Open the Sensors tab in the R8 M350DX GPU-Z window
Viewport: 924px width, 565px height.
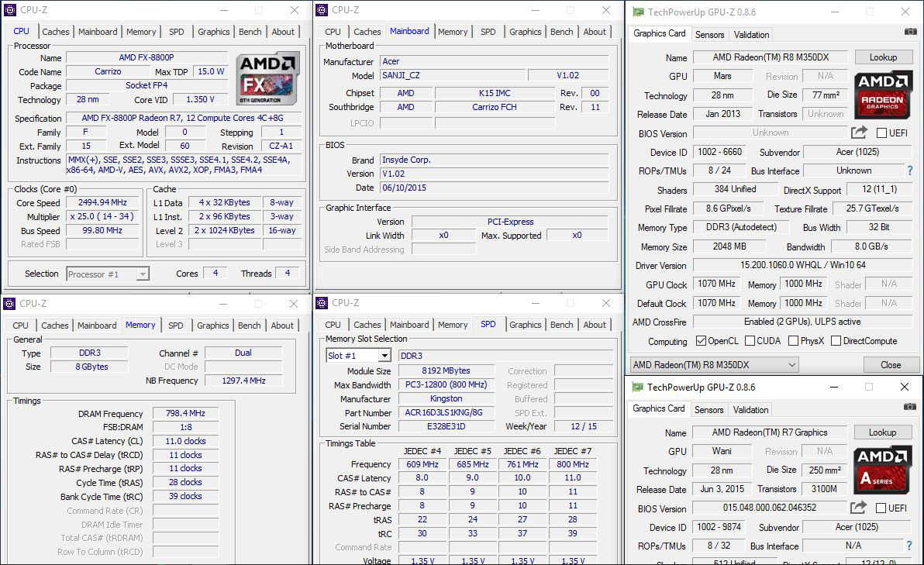(x=709, y=35)
